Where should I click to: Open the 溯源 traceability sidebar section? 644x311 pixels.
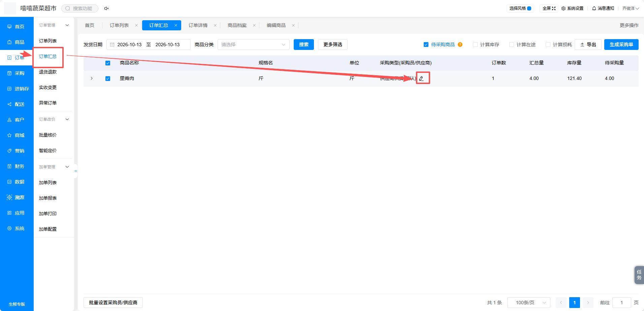tap(16, 197)
